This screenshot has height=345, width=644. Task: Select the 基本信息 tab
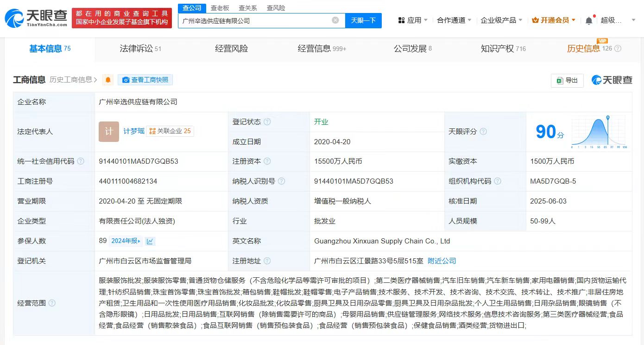50,49
